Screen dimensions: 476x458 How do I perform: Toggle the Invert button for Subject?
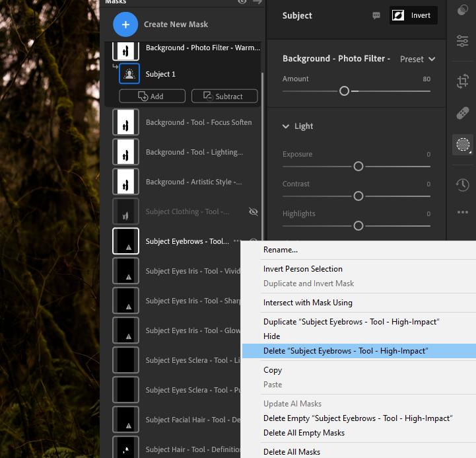tap(413, 16)
